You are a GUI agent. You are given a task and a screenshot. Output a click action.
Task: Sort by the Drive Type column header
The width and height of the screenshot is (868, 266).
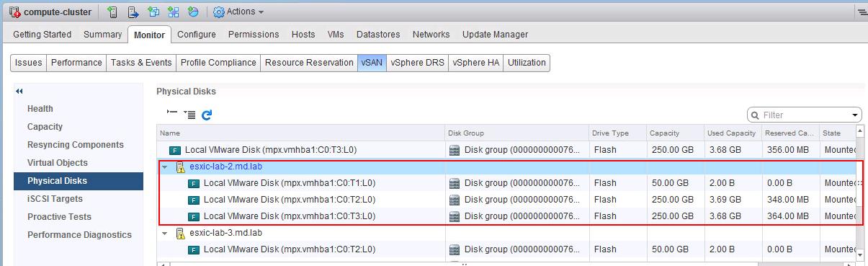pos(617,133)
